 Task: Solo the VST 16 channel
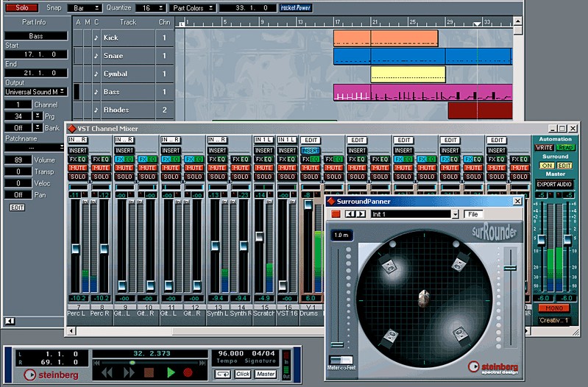(x=287, y=177)
